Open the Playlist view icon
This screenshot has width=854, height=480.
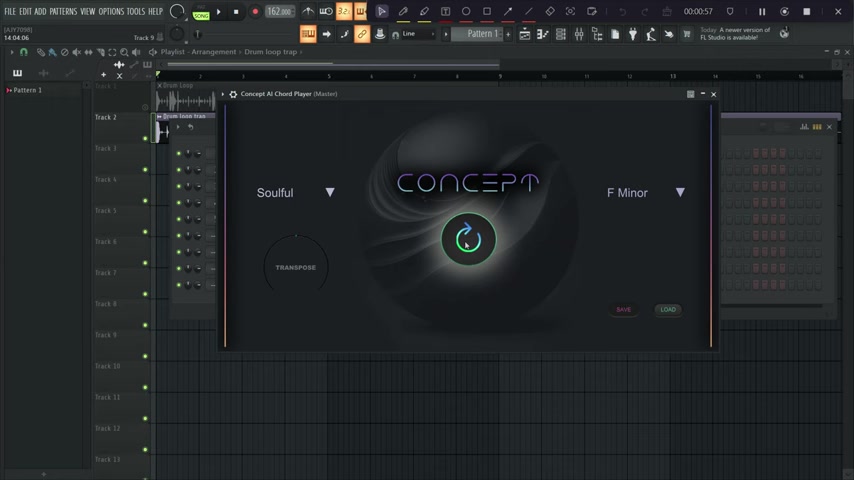pyautogui.click(x=524, y=34)
